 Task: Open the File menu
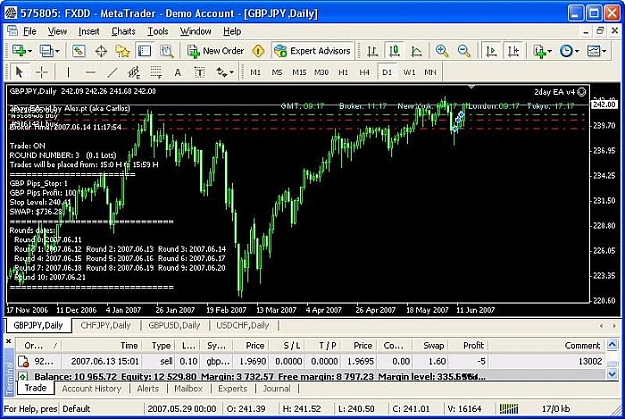(x=29, y=31)
